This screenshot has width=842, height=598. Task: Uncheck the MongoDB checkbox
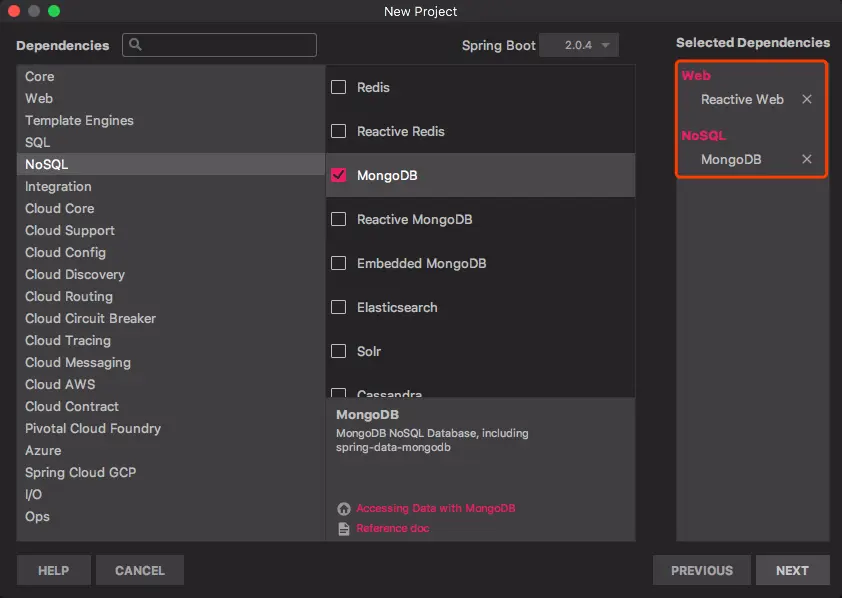[x=338, y=175]
